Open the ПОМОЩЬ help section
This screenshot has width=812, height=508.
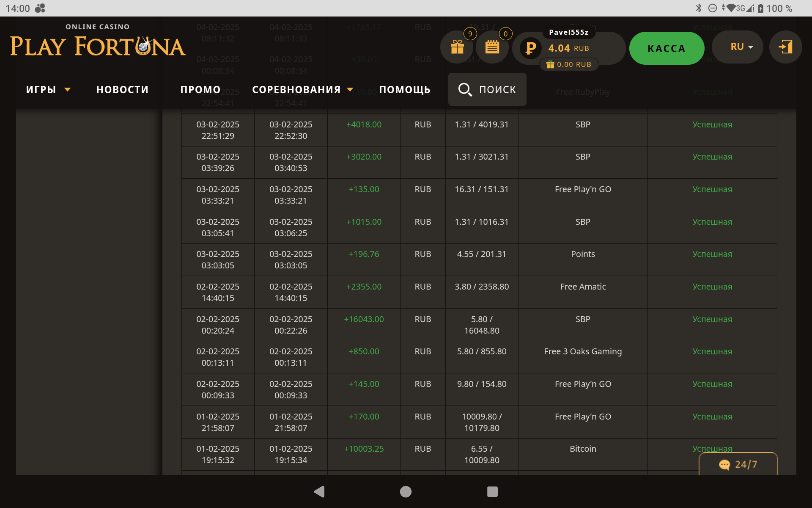[405, 90]
